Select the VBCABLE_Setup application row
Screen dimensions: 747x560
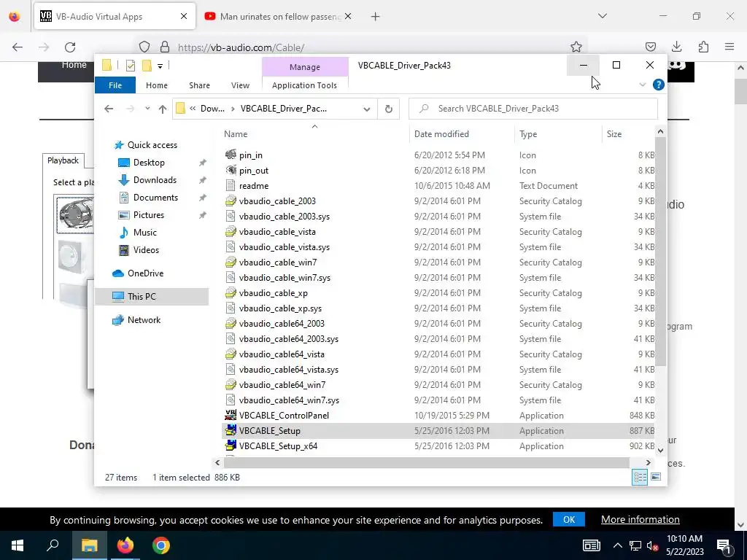coord(438,430)
